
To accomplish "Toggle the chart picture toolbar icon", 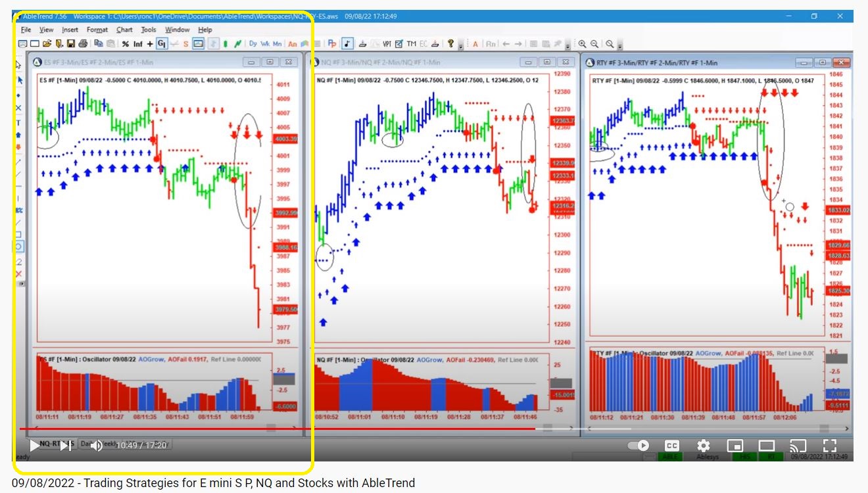I will pyautogui.click(x=198, y=44).
